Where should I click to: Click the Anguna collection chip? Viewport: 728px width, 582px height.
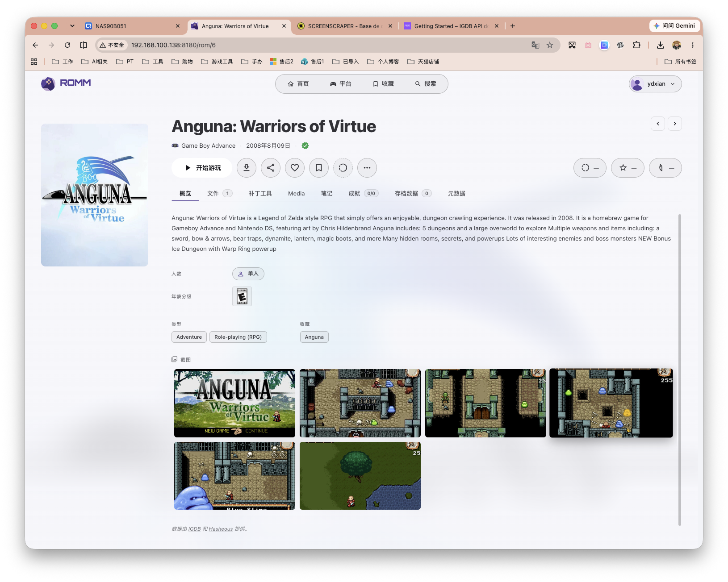pyautogui.click(x=314, y=337)
